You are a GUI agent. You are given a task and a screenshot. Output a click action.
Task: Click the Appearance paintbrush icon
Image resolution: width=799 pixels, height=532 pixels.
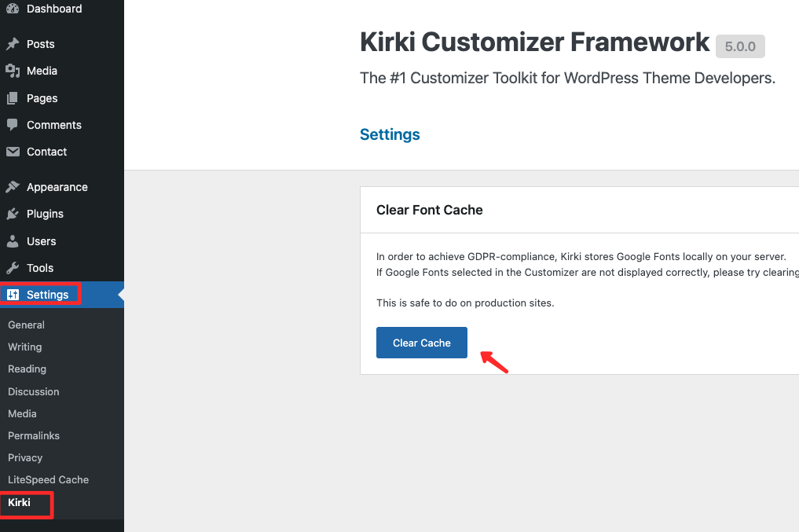(13, 187)
